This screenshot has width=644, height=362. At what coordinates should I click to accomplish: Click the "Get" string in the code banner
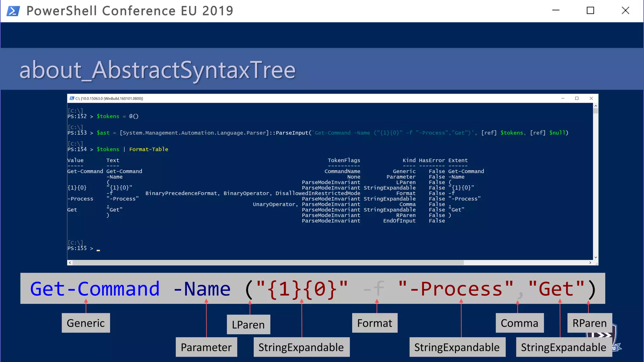pyautogui.click(x=556, y=289)
